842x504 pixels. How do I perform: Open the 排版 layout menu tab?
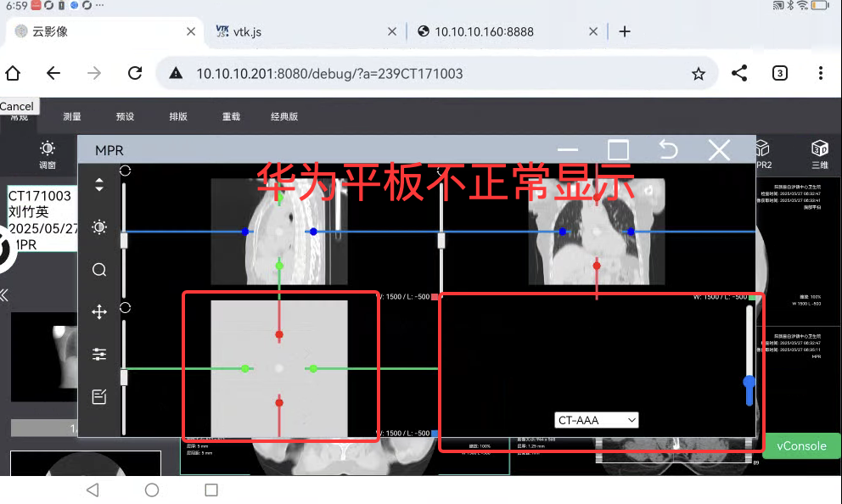(178, 117)
